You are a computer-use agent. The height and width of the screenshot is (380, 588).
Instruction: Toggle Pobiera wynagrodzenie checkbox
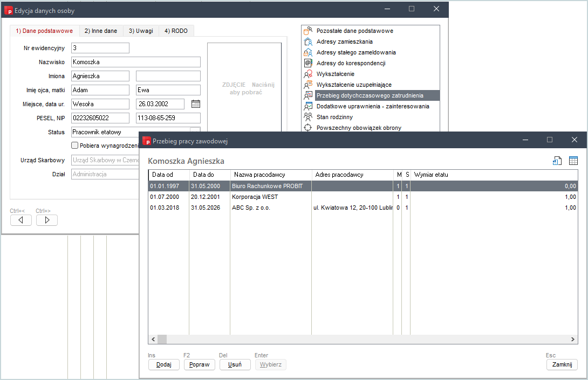point(74,146)
